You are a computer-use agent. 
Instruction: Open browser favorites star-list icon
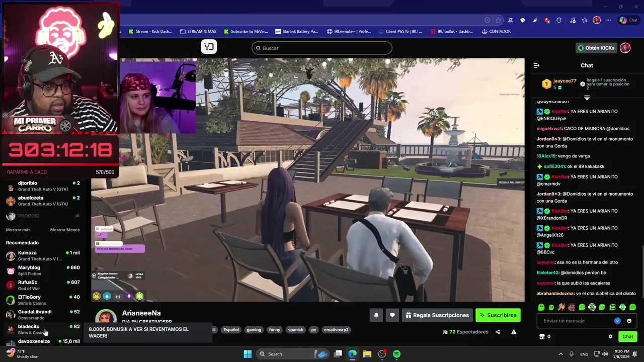[584, 20]
